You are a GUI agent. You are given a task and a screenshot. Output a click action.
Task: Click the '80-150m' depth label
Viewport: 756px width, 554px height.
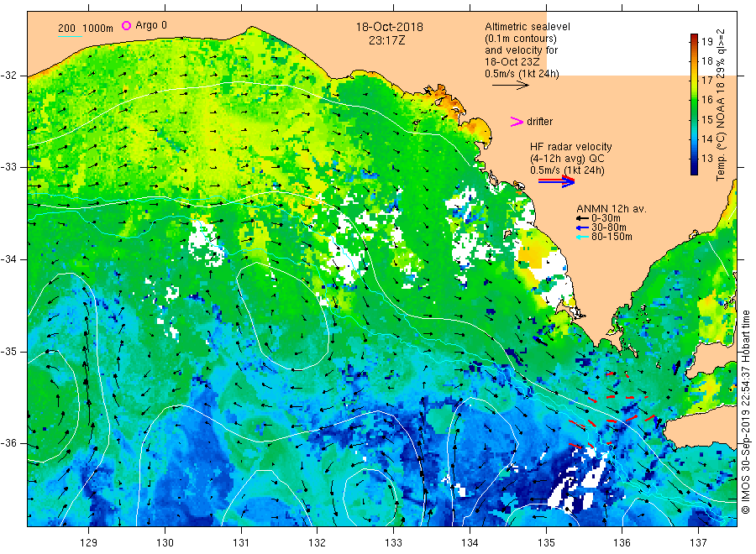612,237
